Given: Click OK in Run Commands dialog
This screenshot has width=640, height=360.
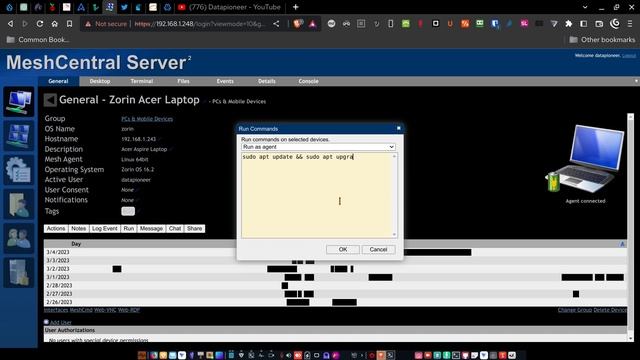Looking at the screenshot, I should click(x=343, y=249).
